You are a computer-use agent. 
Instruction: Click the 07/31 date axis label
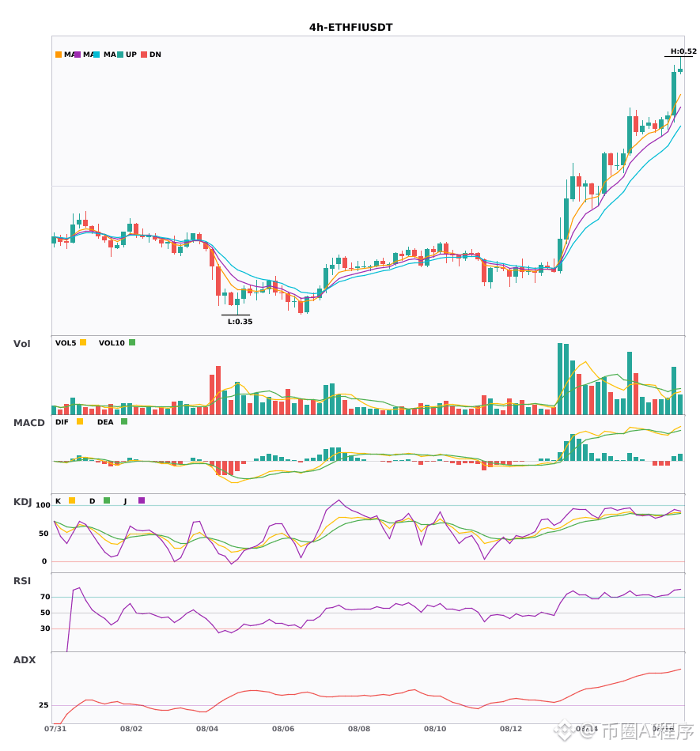pyautogui.click(x=55, y=729)
